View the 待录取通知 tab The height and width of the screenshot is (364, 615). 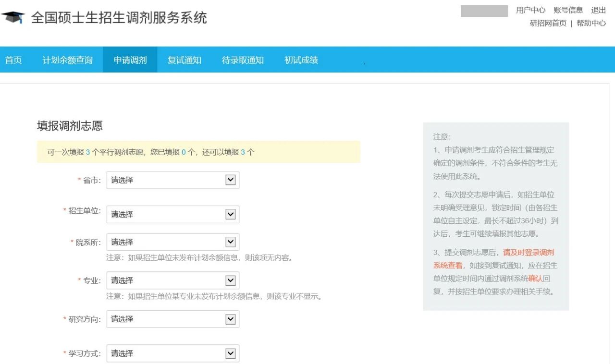pyautogui.click(x=243, y=60)
